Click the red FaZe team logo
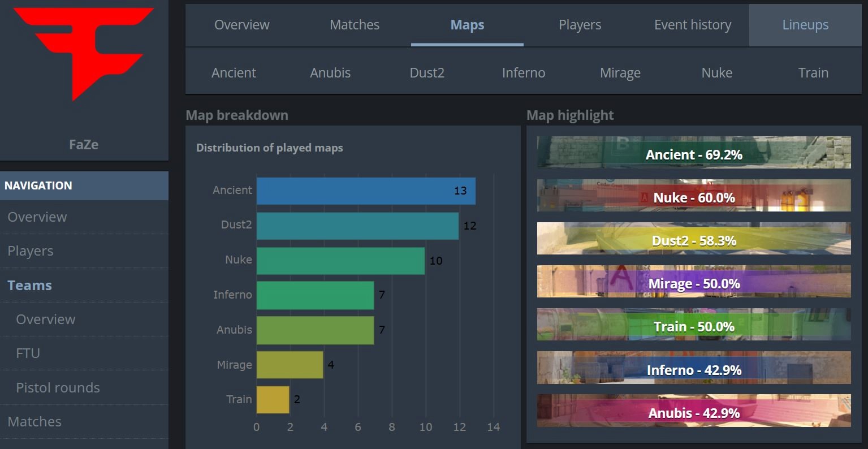 click(x=84, y=54)
